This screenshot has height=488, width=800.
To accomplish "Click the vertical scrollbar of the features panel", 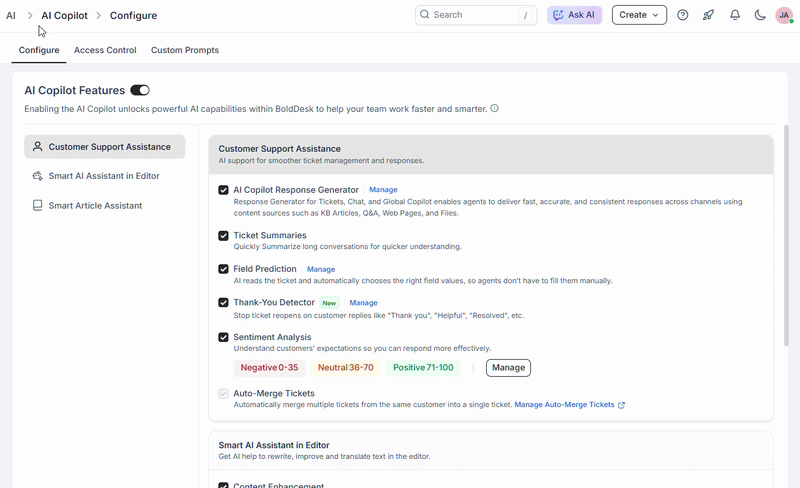I will click(786, 235).
